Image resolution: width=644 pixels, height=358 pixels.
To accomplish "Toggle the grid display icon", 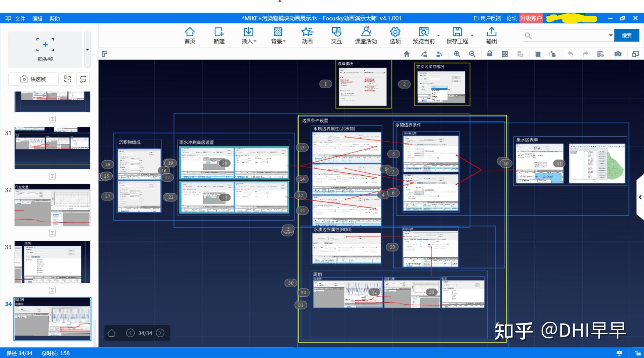I will click(x=505, y=54).
